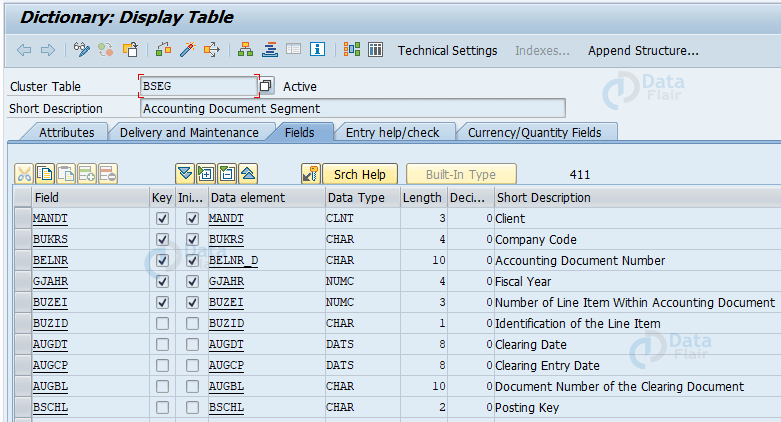
Task: Click the BELNR_D data element link
Action: [x=233, y=261]
